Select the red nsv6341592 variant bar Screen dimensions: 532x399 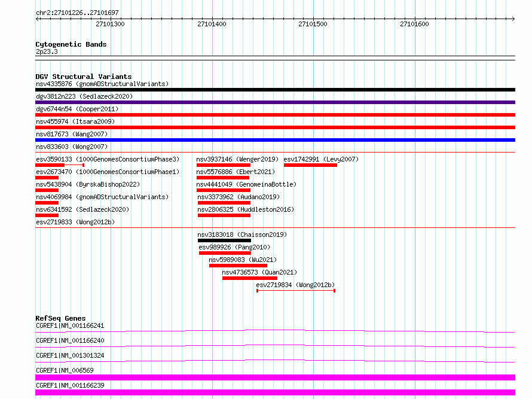(47, 215)
